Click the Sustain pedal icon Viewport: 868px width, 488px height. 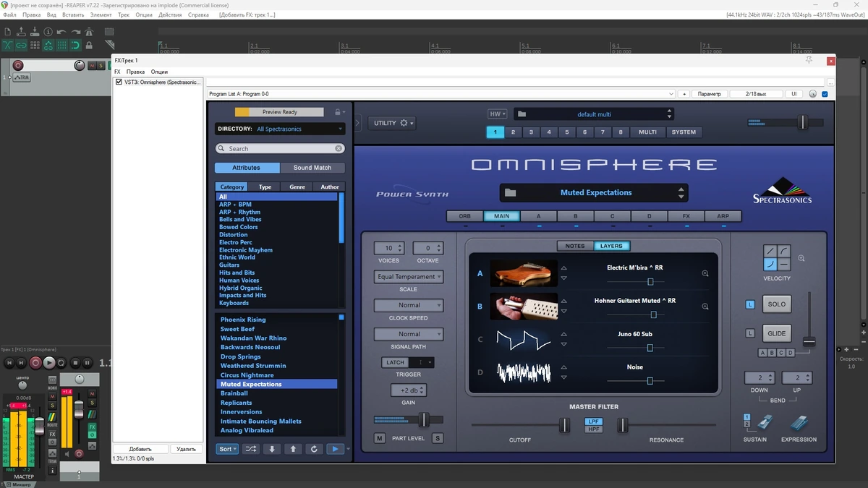(x=765, y=421)
